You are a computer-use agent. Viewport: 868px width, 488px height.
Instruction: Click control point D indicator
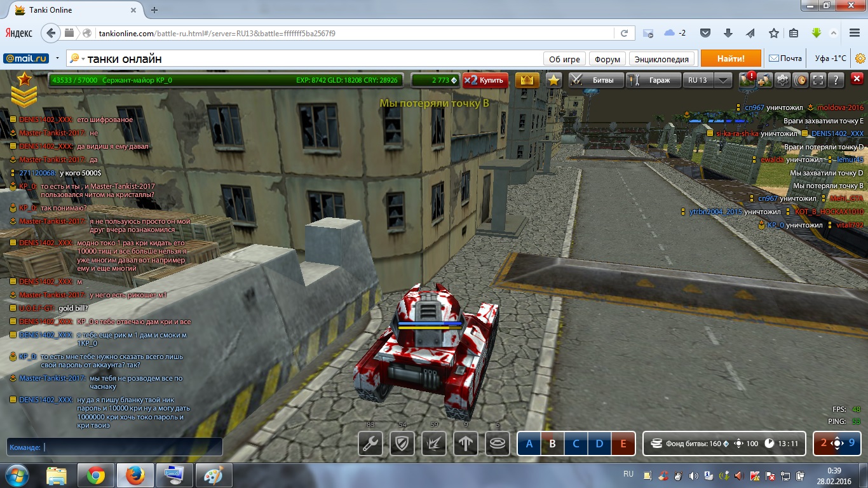point(599,444)
